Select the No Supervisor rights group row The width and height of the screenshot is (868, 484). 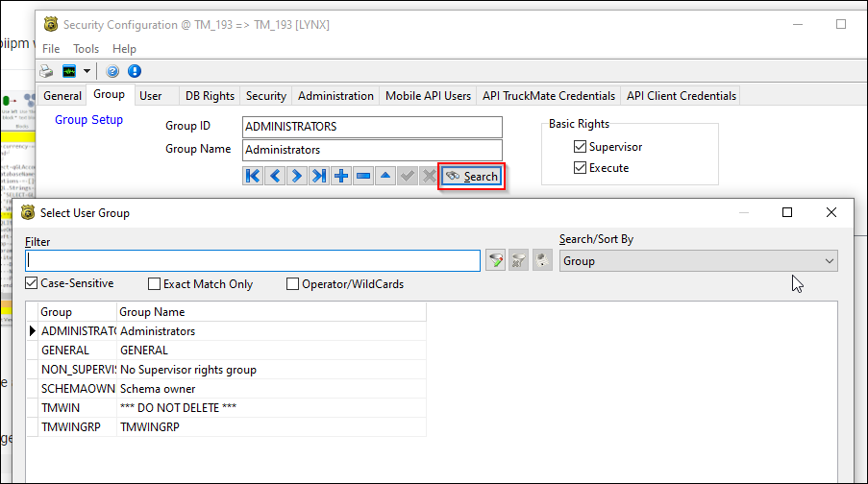(x=227, y=370)
